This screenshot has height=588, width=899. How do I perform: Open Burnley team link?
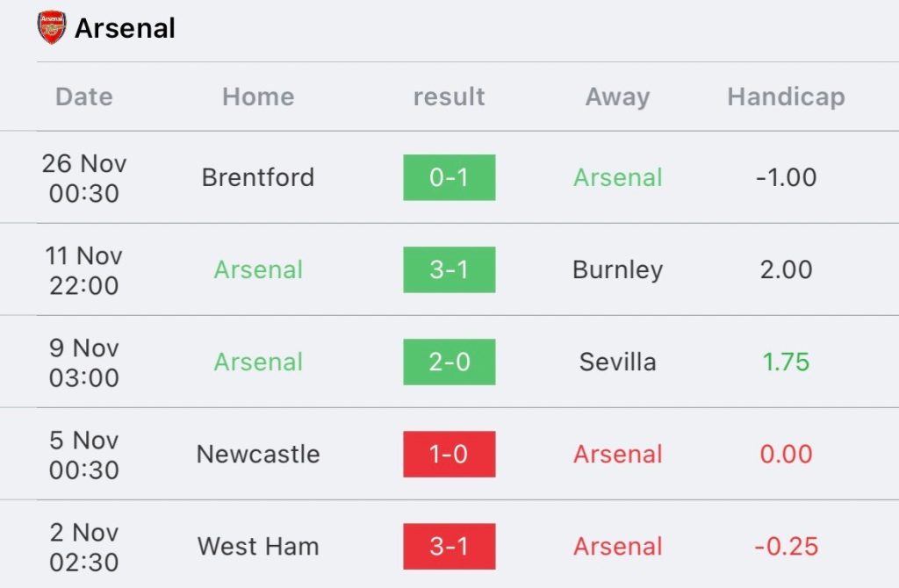point(617,270)
